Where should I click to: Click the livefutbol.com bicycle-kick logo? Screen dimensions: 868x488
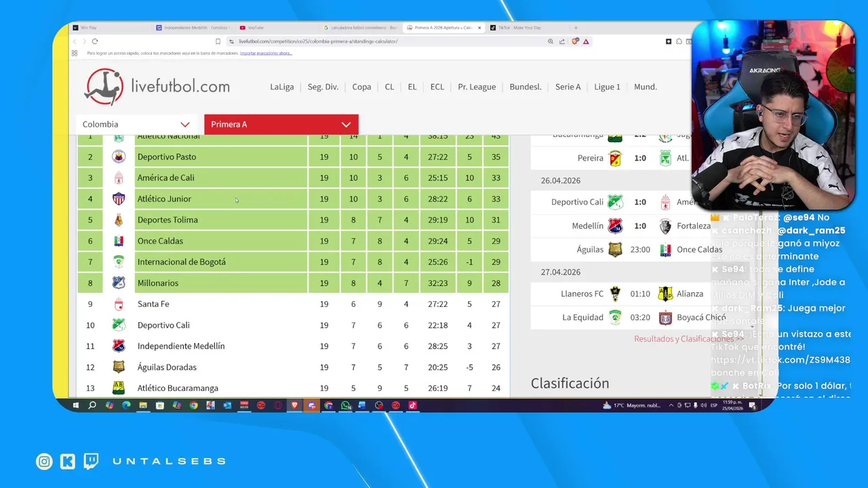click(x=104, y=87)
